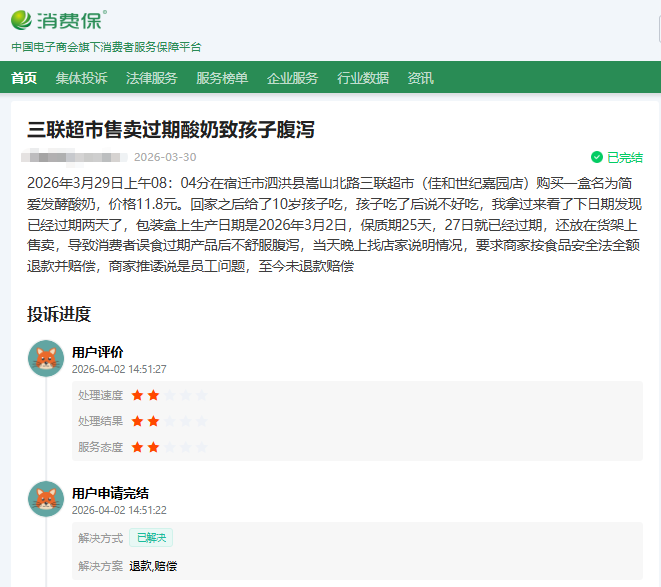Click the complaint title about 三联超市
Screen dimensions: 661x587
[x=170, y=129]
